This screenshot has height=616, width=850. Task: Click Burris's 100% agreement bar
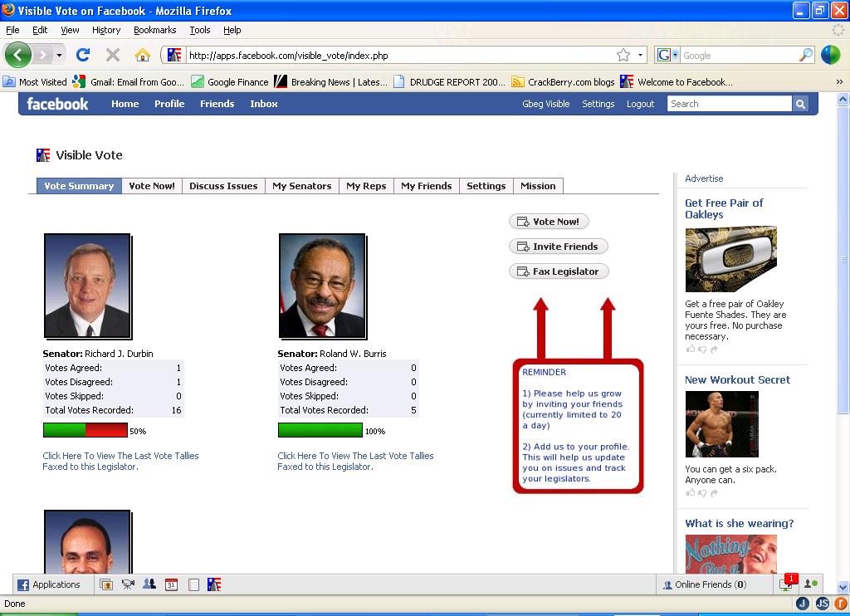click(x=320, y=431)
